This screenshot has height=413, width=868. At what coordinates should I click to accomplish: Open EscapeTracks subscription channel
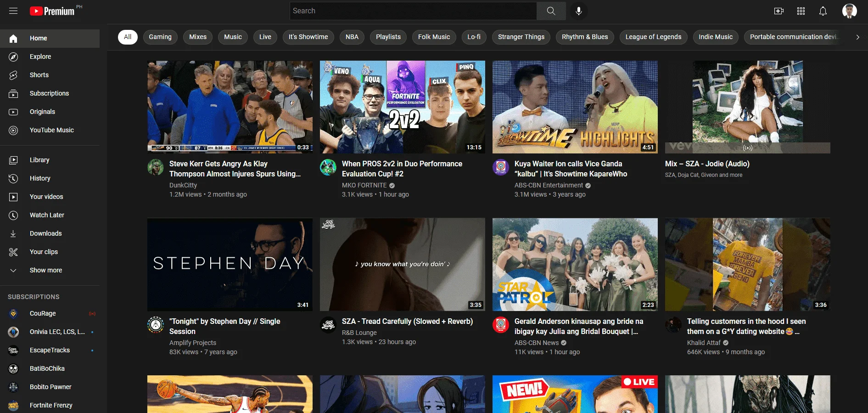pyautogui.click(x=50, y=351)
